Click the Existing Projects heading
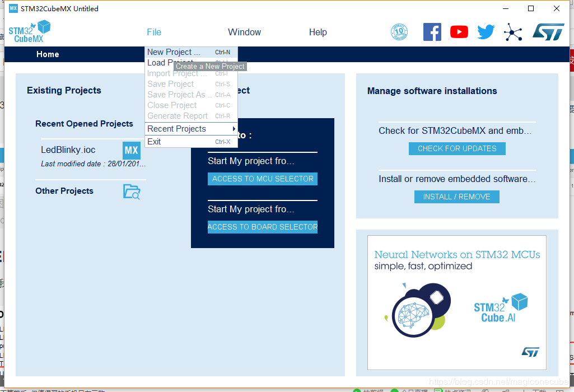The width and height of the screenshot is (574, 392). [64, 90]
